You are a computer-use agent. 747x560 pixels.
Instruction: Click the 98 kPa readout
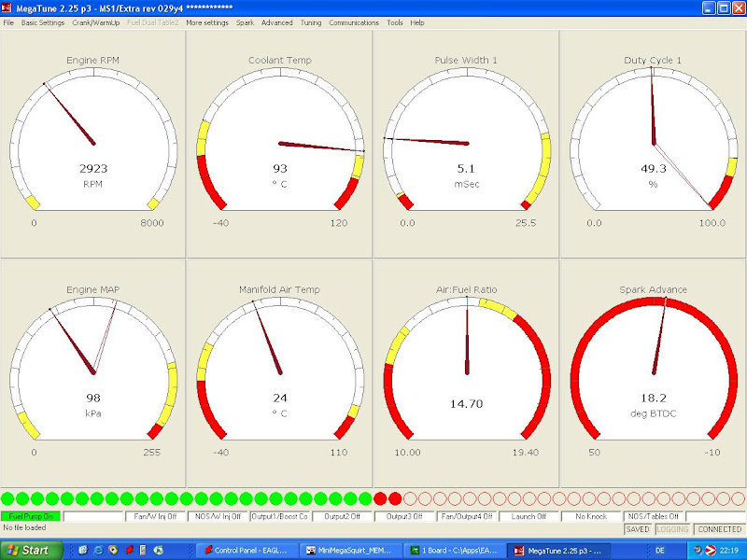[92, 399]
